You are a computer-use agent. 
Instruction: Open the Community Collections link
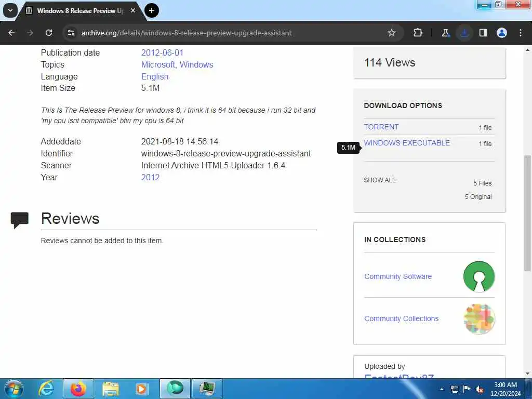(402, 318)
